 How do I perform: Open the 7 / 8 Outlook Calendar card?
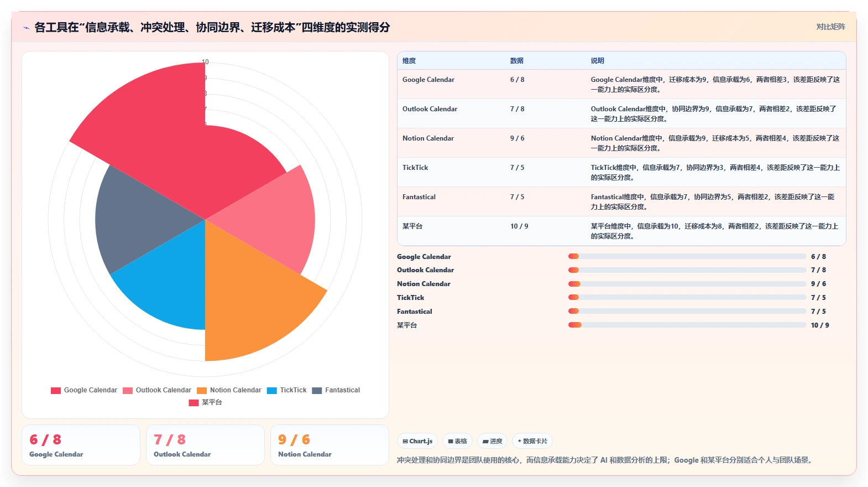click(205, 445)
